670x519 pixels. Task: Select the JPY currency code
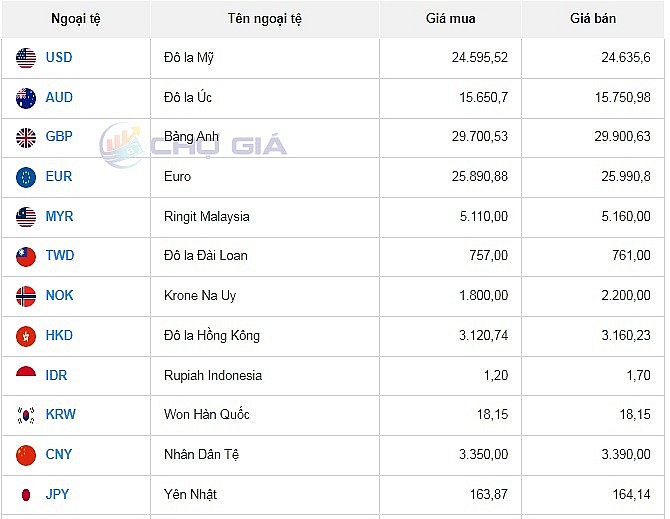[x=58, y=494]
